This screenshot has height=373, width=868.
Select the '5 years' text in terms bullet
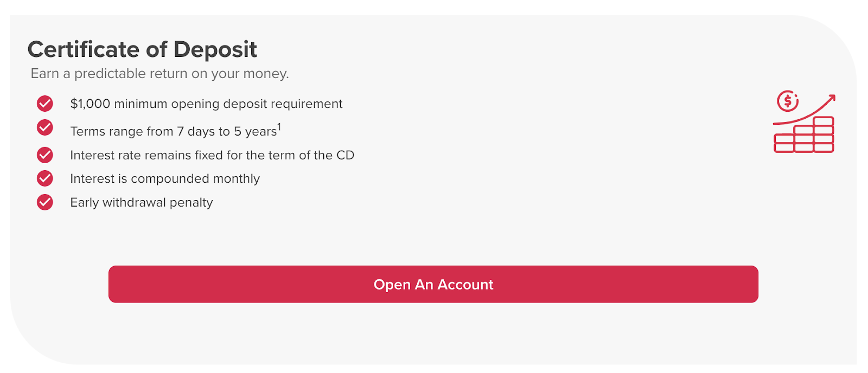[x=255, y=132]
